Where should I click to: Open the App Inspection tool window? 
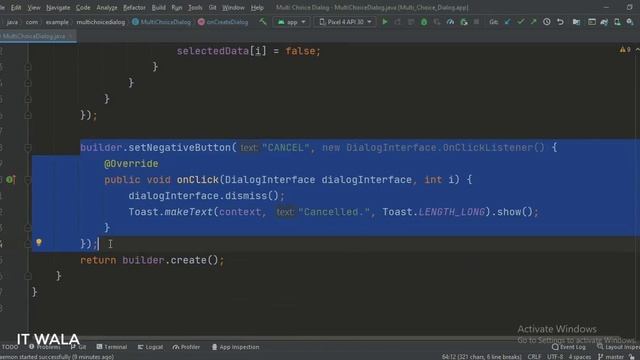pos(236,347)
